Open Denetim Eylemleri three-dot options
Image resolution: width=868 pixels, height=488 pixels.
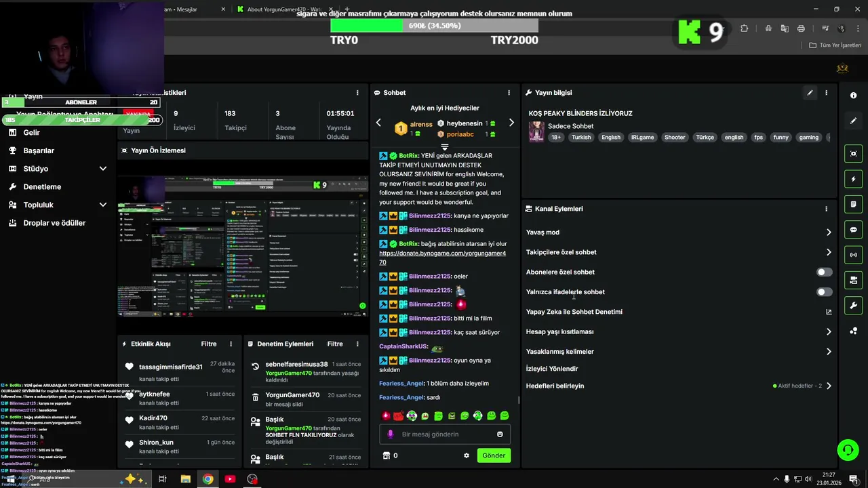click(357, 344)
